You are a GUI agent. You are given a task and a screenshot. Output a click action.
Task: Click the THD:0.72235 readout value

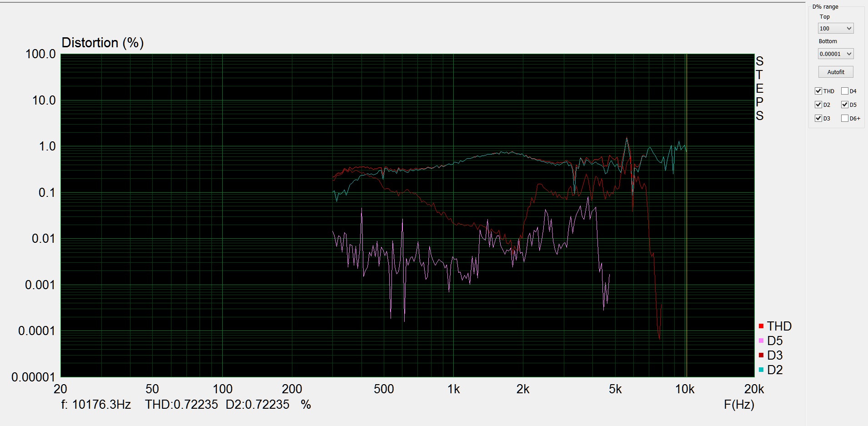pyautogui.click(x=181, y=405)
